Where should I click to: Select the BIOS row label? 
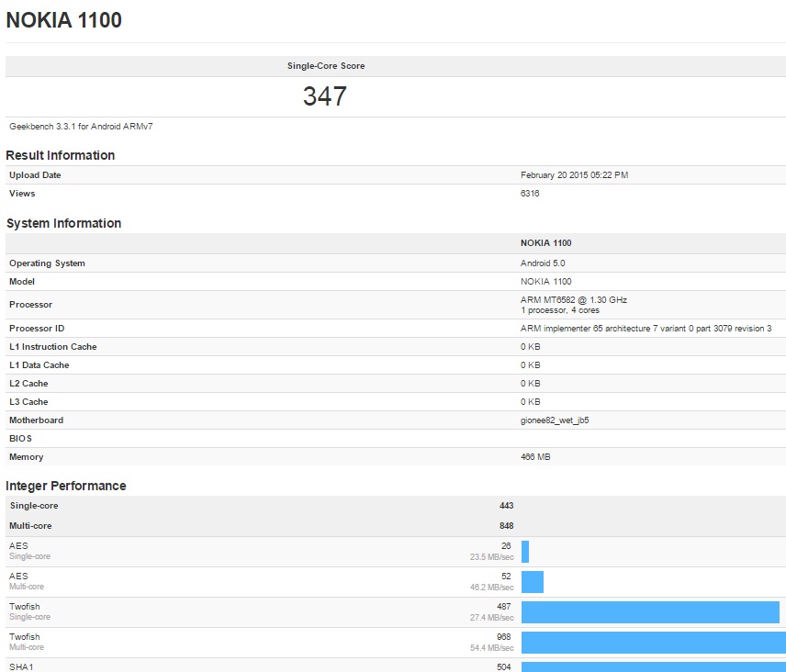20,439
